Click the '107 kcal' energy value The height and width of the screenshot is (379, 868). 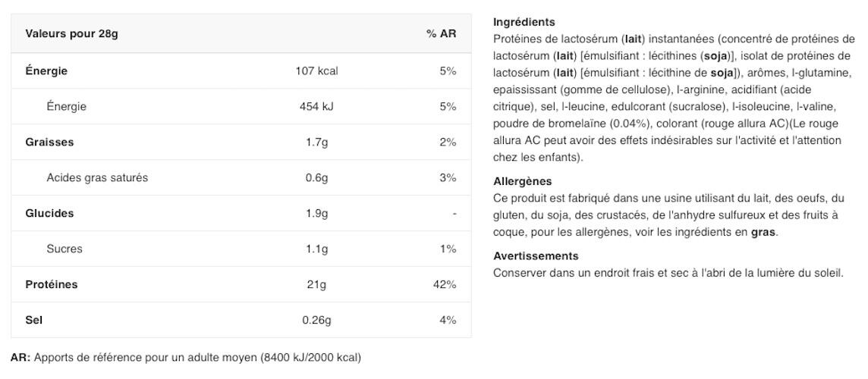[316, 71]
